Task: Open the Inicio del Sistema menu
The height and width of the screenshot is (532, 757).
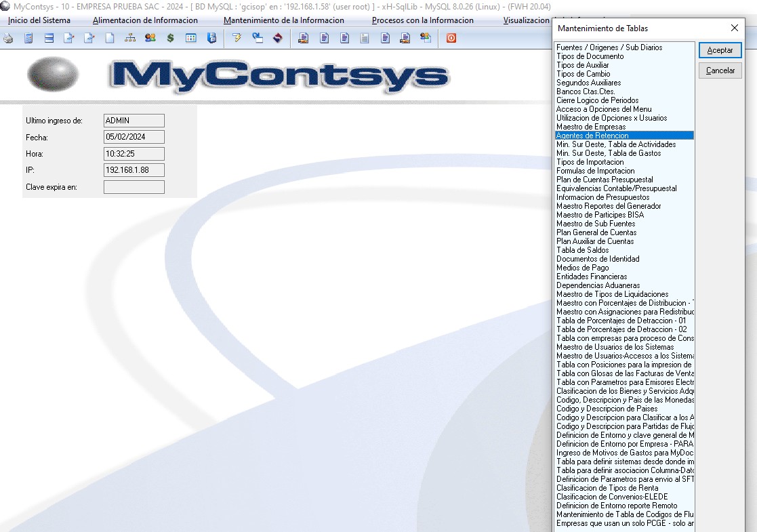Action: coord(39,20)
